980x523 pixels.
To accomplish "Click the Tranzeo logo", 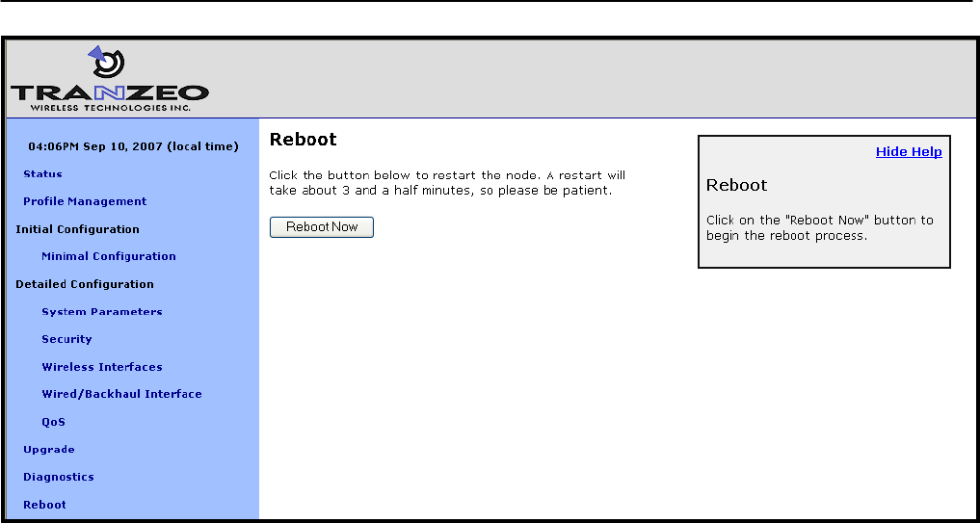I will tap(110, 78).
